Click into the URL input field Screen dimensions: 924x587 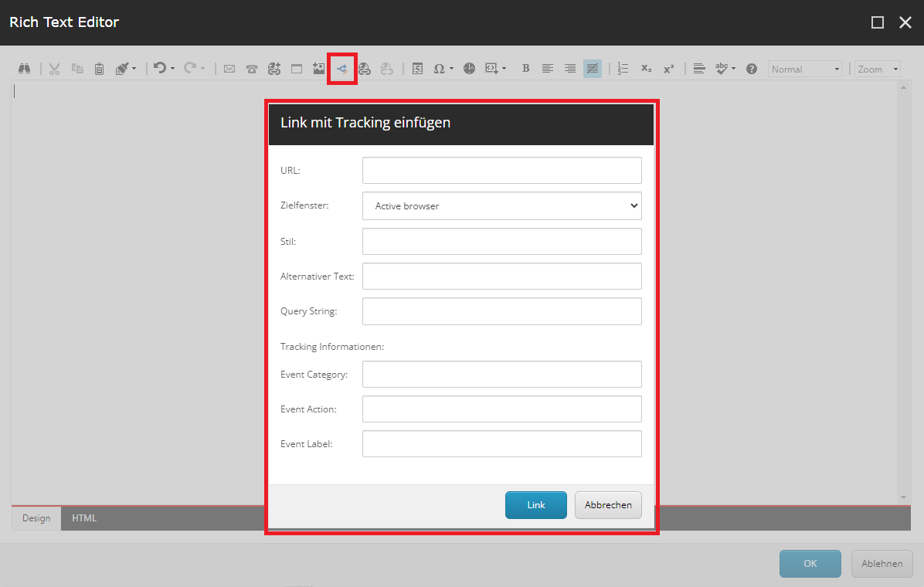[501, 171]
